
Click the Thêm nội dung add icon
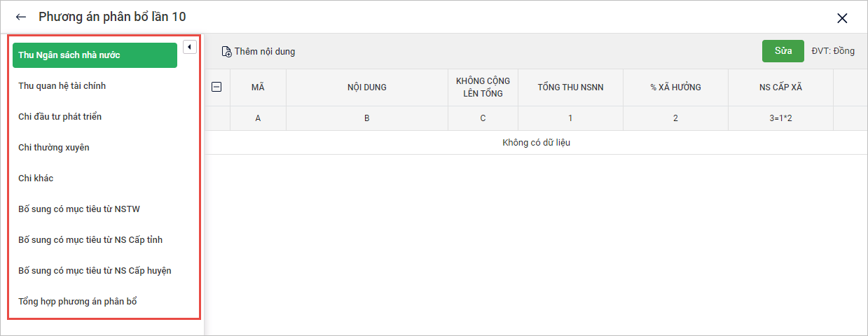(226, 52)
